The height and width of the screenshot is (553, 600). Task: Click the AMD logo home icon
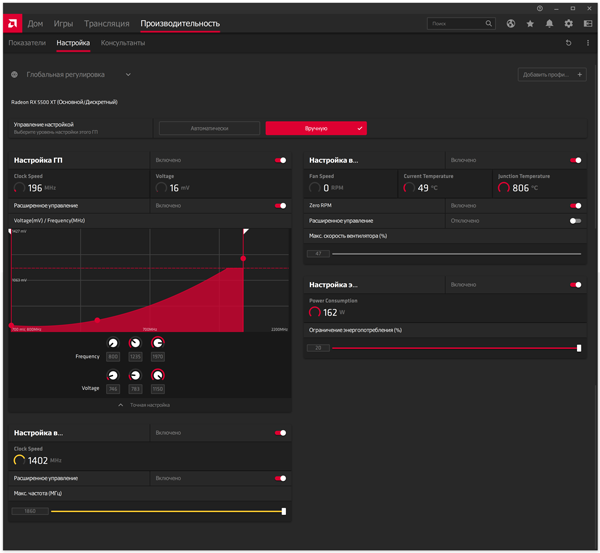click(x=13, y=23)
